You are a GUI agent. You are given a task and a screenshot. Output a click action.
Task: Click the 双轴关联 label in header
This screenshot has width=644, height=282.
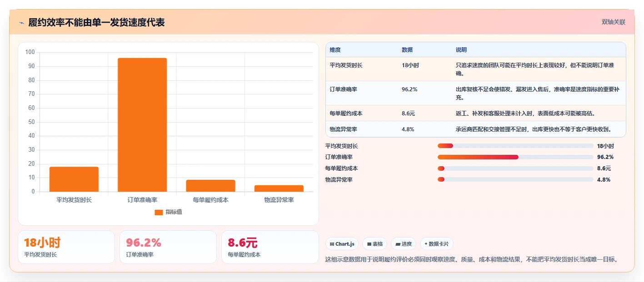coord(614,22)
